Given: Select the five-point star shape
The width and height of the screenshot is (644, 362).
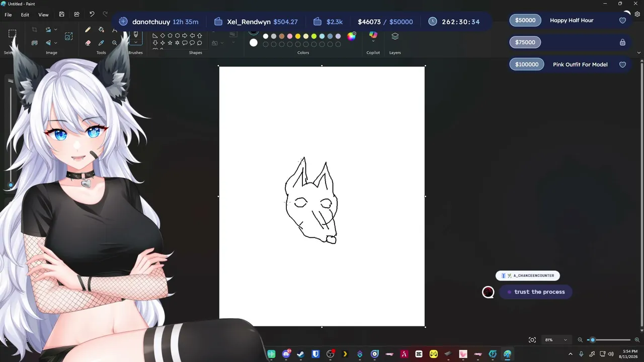Looking at the screenshot, I should pyautogui.click(x=170, y=43).
